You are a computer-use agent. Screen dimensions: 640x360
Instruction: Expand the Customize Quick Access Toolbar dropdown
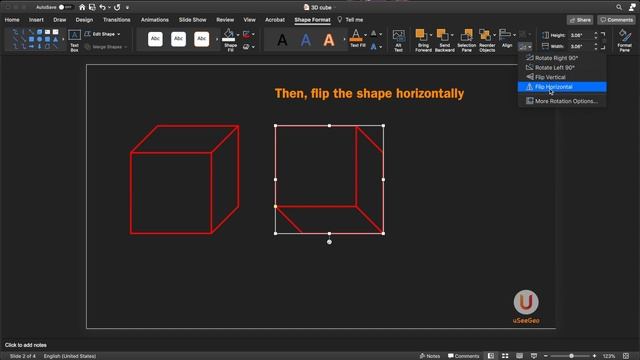pyautogui.click(x=127, y=7)
